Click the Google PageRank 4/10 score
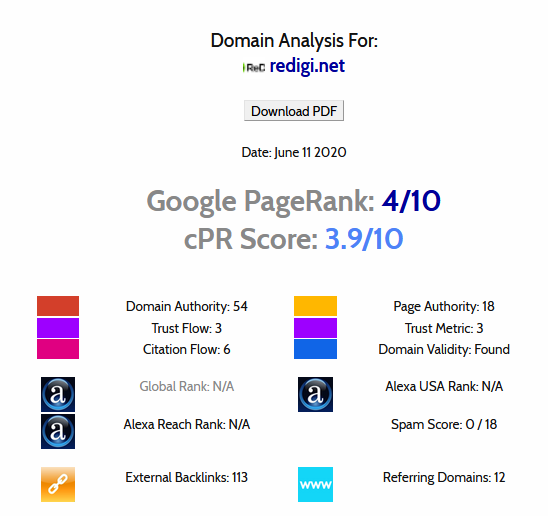 pyautogui.click(x=411, y=201)
